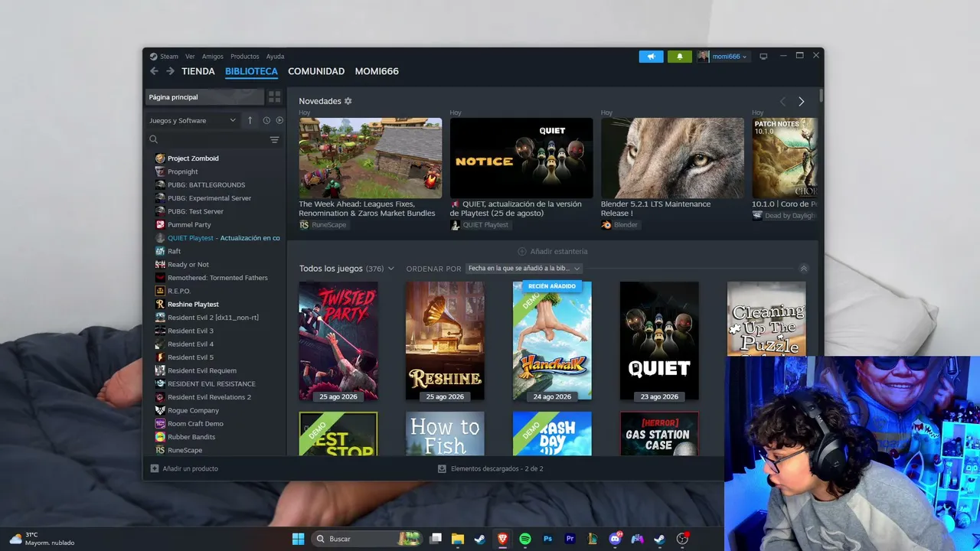This screenshot has height=551, width=980.
Task: Click the recent activity clock icon
Action: pyautogui.click(x=266, y=120)
